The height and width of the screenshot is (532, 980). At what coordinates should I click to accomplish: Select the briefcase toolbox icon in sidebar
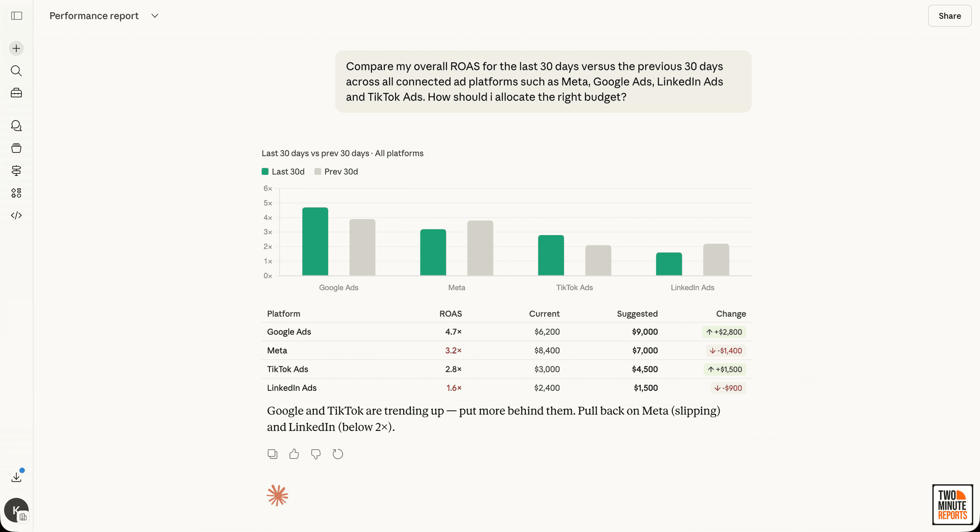16,93
